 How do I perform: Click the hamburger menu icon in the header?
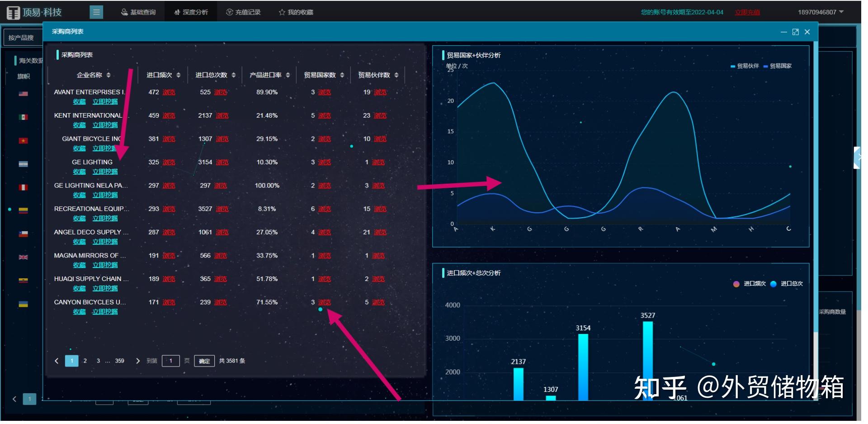coord(96,12)
